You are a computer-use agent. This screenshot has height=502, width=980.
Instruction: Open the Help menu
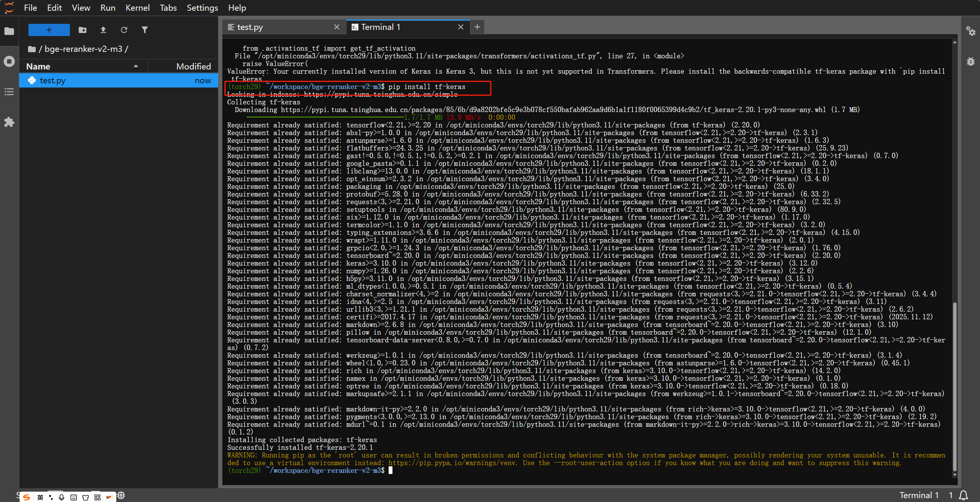coord(237,8)
